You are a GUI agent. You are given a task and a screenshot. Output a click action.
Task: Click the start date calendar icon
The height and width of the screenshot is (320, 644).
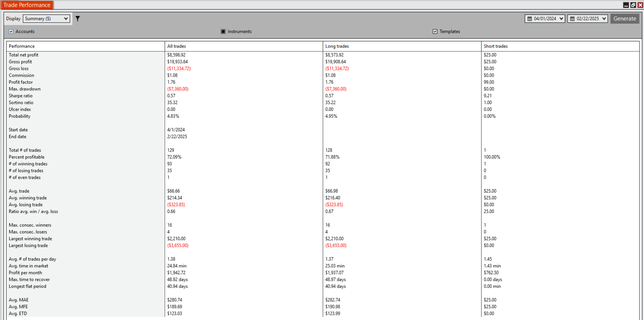click(x=530, y=19)
